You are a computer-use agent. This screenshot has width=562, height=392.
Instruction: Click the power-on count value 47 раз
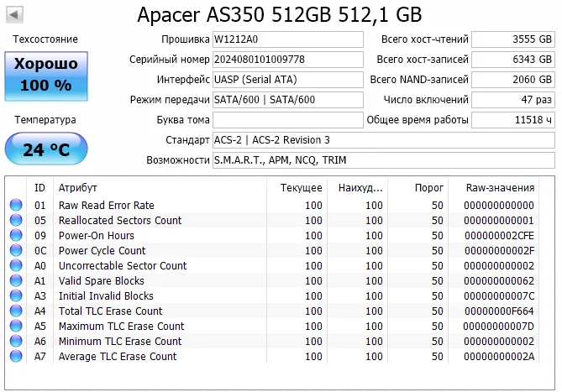point(513,100)
